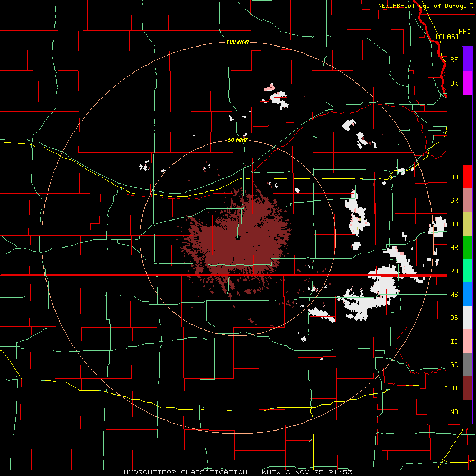Pick the HR green legend swatch

pyautogui.click(x=467, y=247)
